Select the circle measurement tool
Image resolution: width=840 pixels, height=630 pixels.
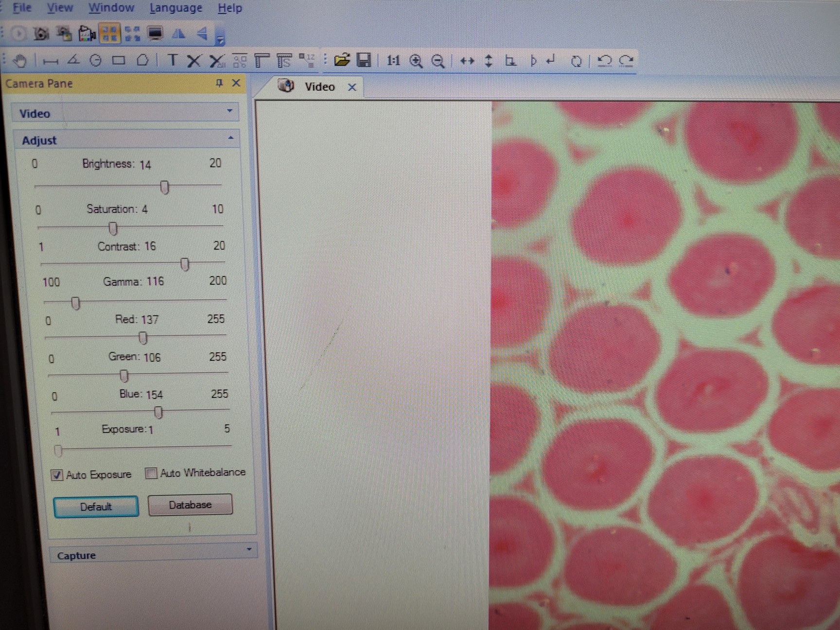[x=96, y=60]
